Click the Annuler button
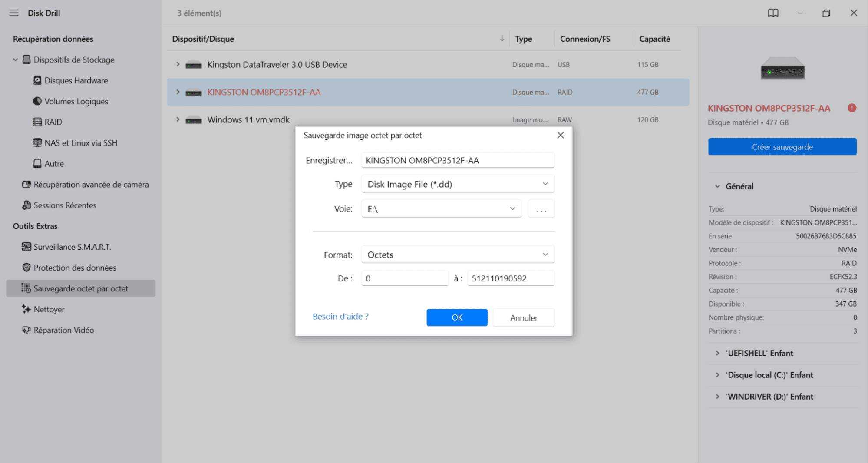Screen dimensions: 868x463 (x=524, y=317)
